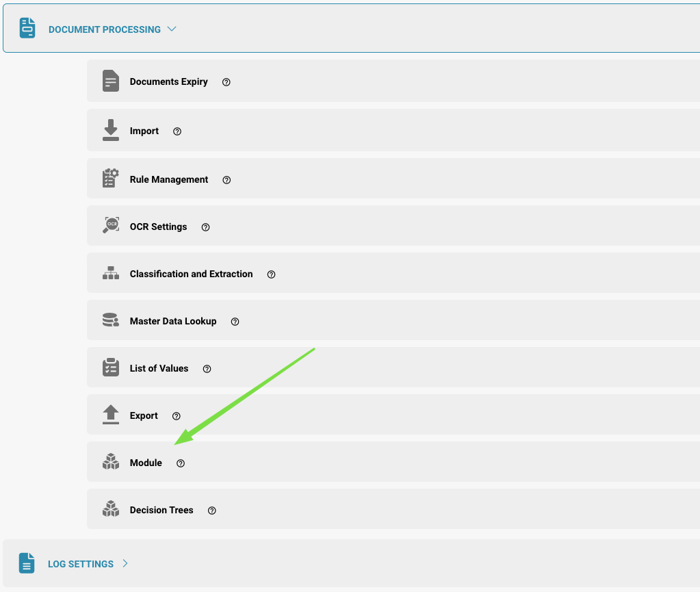Viewport: 700px width, 592px height.
Task: Click the Export upload-arrow icon
Action: [x=110, y=414]
